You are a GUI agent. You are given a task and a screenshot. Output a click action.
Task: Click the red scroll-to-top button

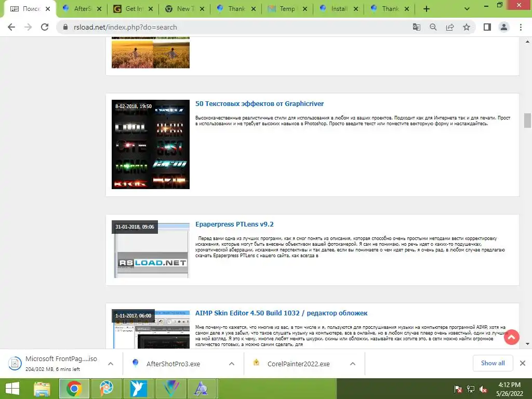coord(511,337)
